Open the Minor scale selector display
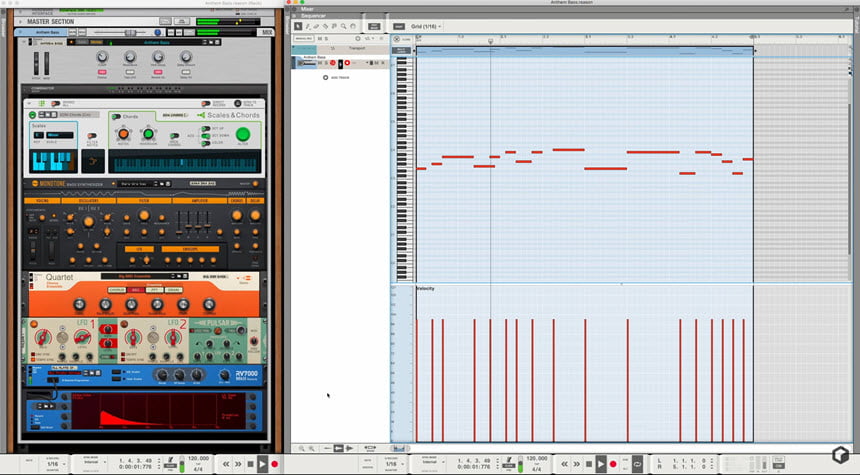This screenshot has width=860, height=475. [x=59, y=135]
